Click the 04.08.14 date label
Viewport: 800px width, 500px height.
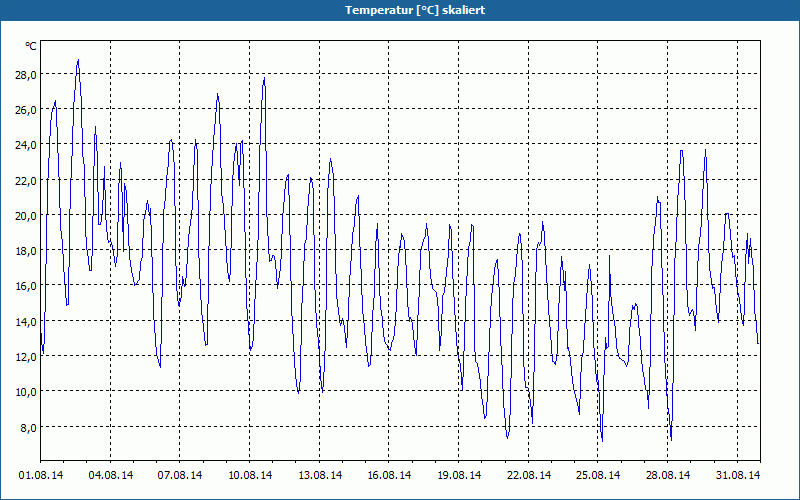111,475
